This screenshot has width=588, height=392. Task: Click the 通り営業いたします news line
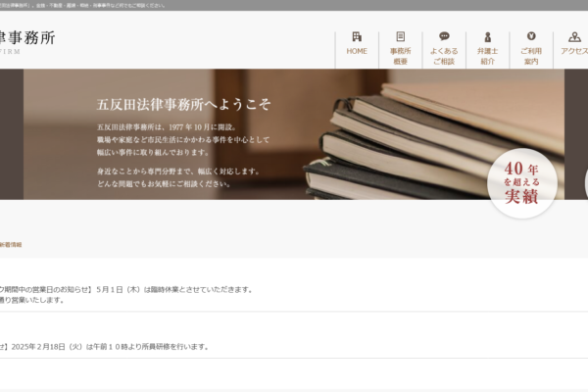(32, 300)
